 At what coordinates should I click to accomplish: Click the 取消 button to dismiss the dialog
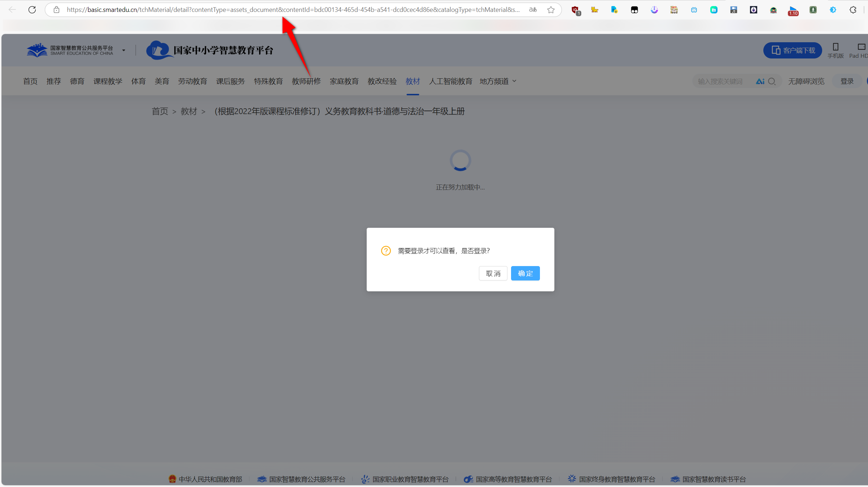tap(493, 273)
